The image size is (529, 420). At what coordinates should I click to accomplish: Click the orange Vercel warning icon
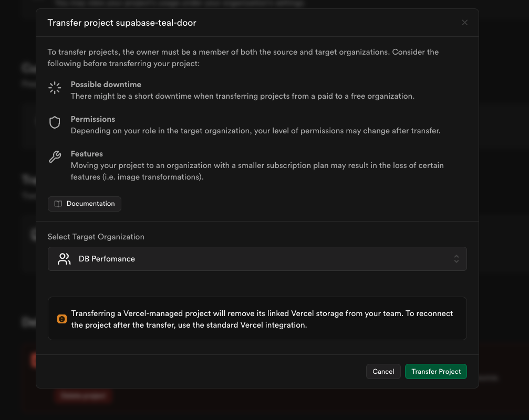click(61, 319)
